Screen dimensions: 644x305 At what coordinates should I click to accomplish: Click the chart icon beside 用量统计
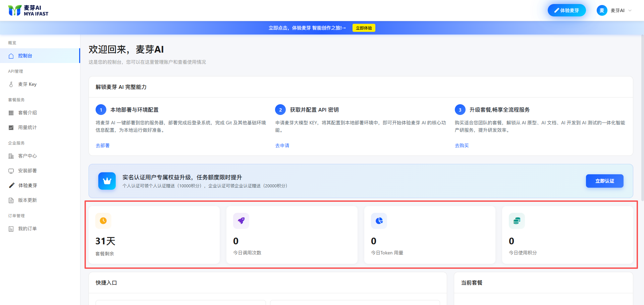pyautogui.click(x=11, y=128)
